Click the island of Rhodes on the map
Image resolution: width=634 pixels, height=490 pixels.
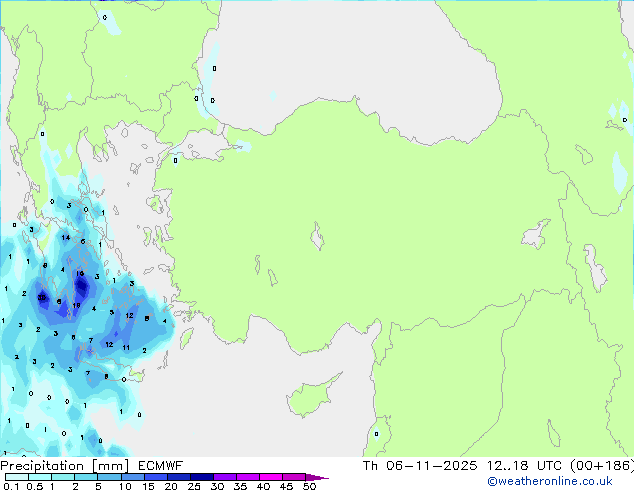[186, 338]
